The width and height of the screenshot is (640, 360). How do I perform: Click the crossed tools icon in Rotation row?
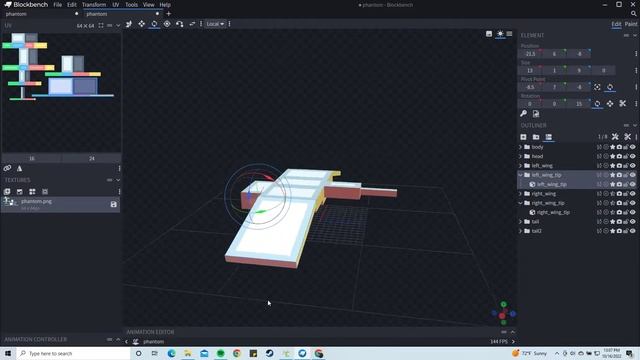pyautogui.click(x=622, y=104)
